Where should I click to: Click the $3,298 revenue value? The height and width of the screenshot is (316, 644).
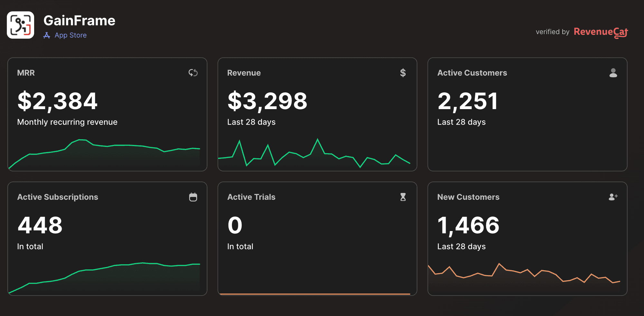267,101
